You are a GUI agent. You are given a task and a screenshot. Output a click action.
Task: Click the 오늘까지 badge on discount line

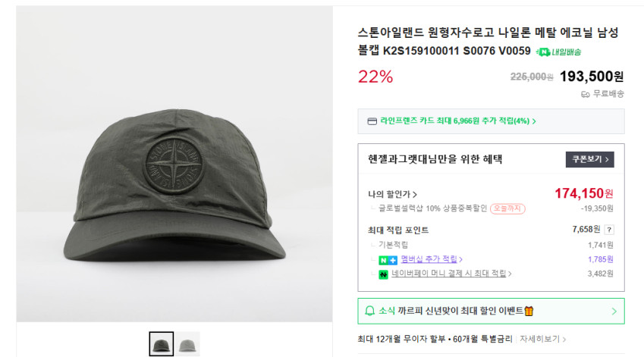pyautogui.click(x=507, y=208)
